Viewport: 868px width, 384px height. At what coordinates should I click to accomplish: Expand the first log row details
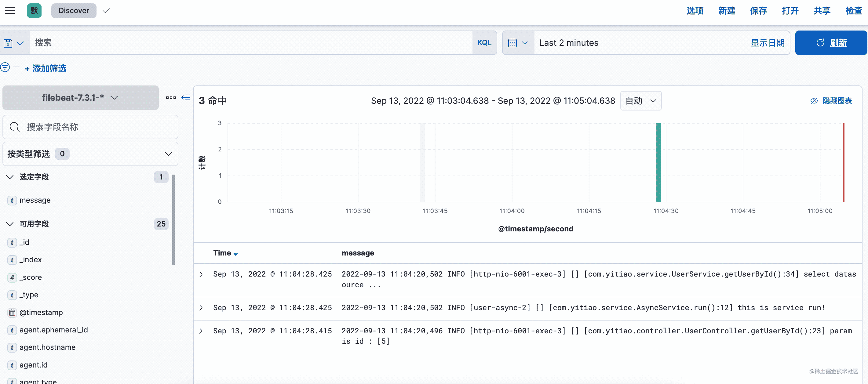tap(201, 274)
